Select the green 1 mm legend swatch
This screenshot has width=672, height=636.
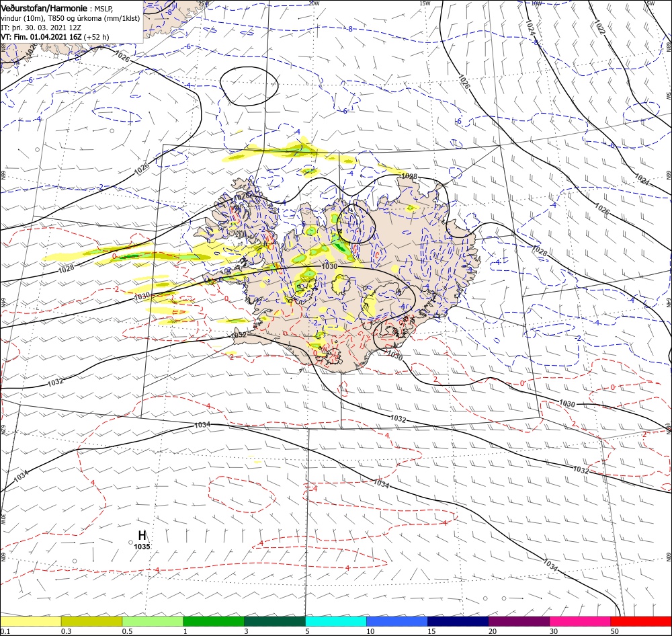[214, 621]
